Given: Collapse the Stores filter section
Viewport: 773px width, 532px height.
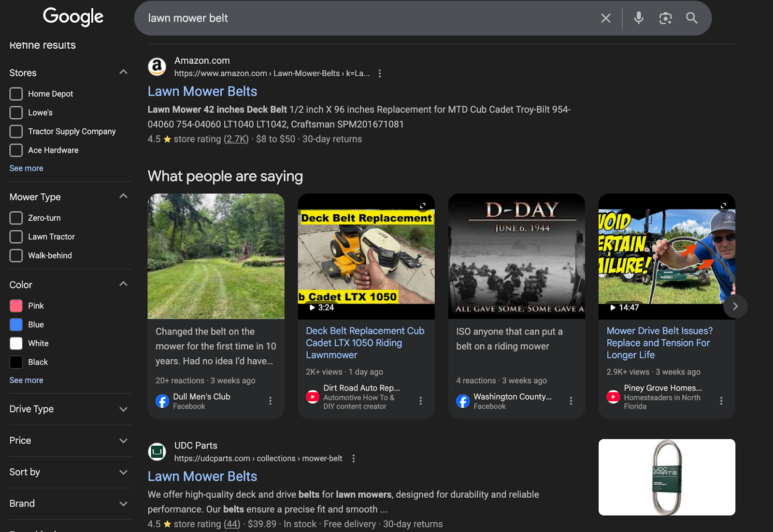Looking at the screenshot, I should [x=123, y=72].
